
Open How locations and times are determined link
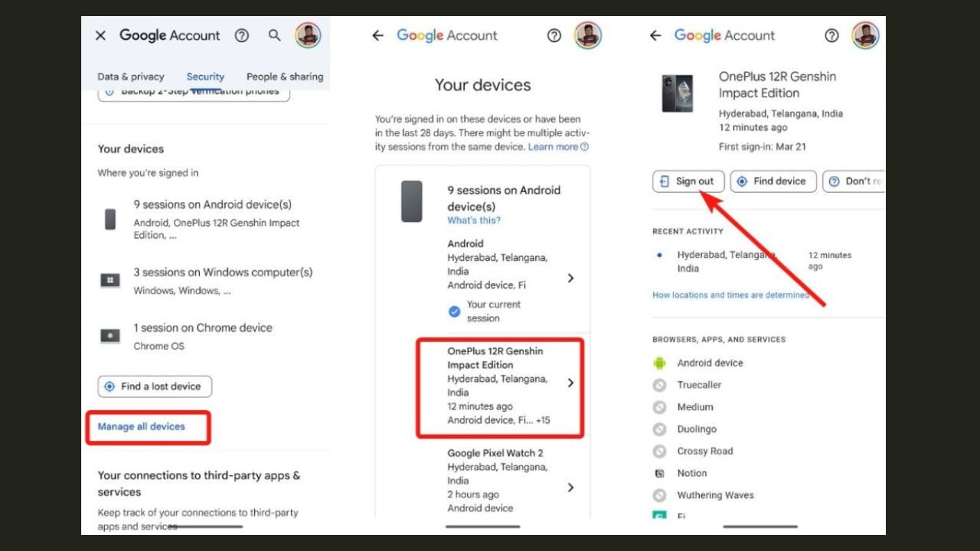click(x=730, y=295)
